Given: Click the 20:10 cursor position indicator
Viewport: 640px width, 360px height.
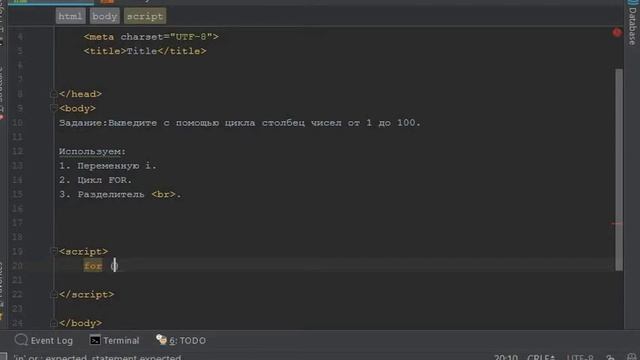Looking at the screenshot, I should (506, 357).
